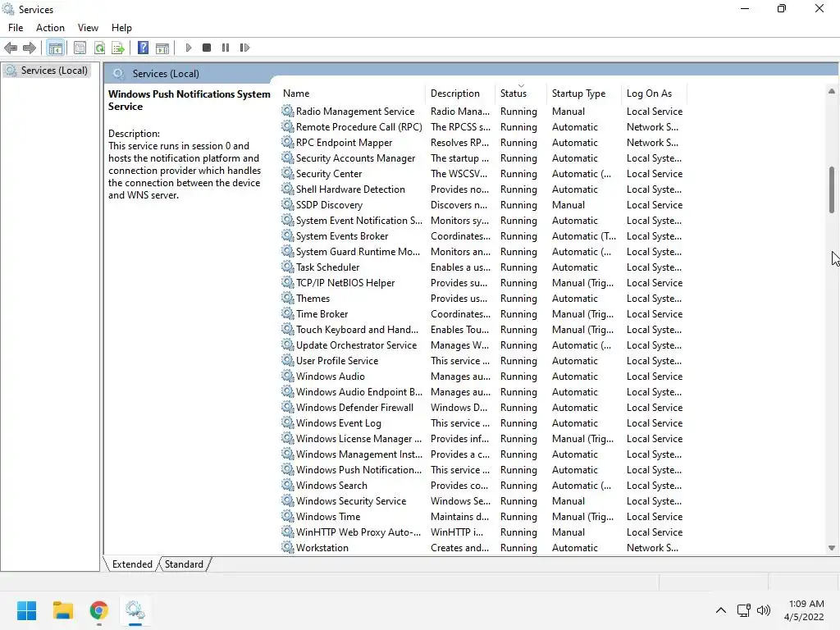Select Windows Push Notification... service row
Viewport: 840px width, 630px height.
coord(482,470)
